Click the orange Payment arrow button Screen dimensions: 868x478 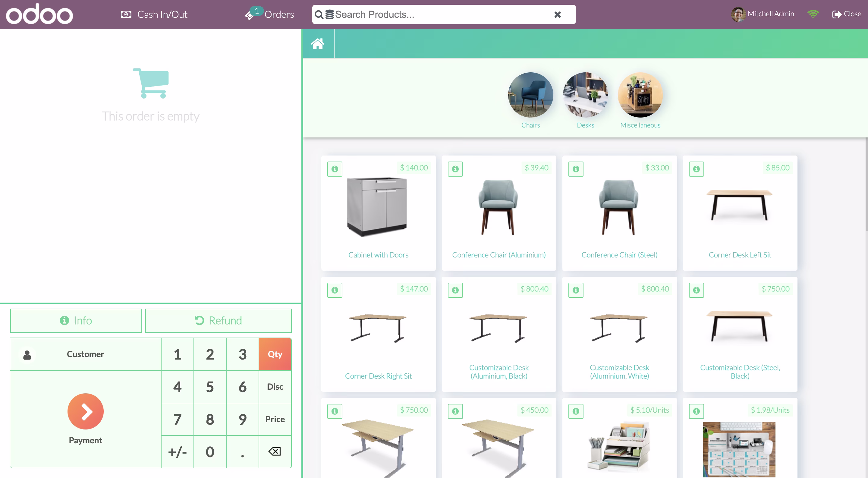coord(86,411)
